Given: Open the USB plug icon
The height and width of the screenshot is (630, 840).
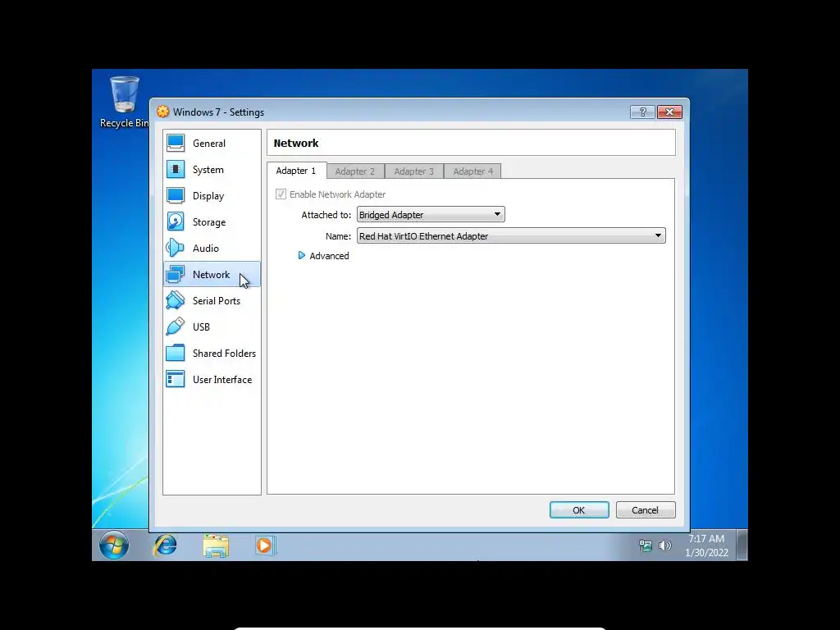Looking at the screenshot, I should 176,326.
